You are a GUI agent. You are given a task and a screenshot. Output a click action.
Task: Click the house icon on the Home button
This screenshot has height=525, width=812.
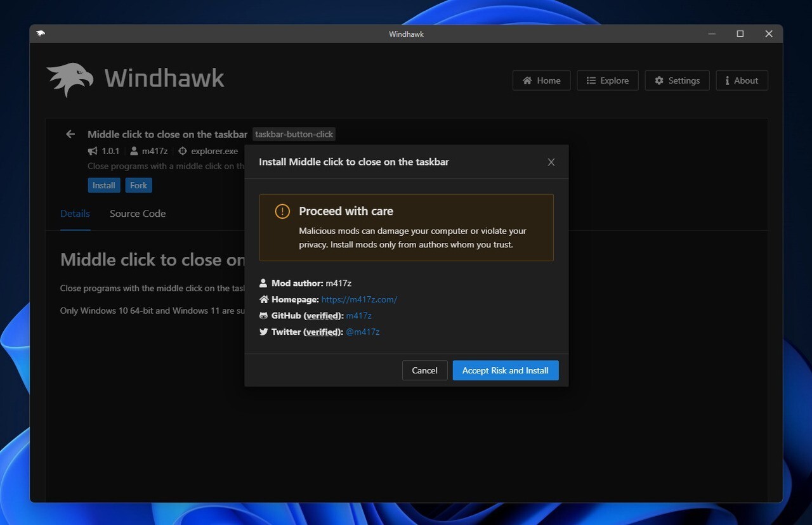(x=528, y=81)
